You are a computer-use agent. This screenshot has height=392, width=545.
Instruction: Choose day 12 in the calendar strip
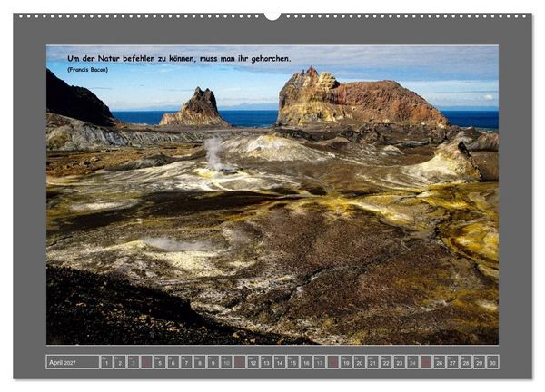coord(253,362)
